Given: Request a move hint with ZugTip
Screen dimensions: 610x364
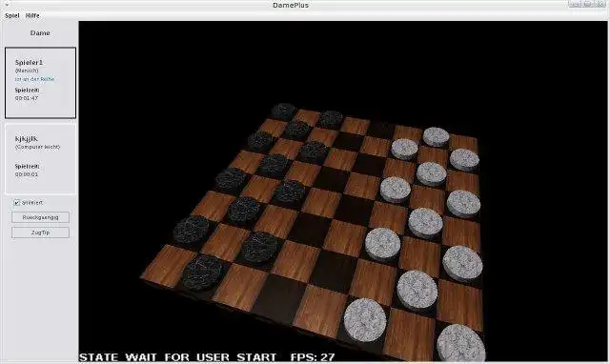Looking at the screenshot, I should 40,233.
